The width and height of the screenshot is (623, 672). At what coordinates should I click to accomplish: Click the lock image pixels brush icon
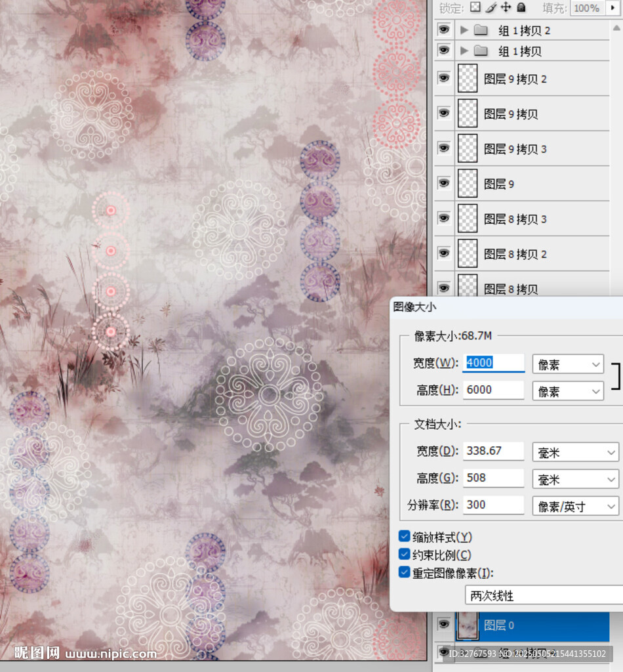[x=491, y=8]
